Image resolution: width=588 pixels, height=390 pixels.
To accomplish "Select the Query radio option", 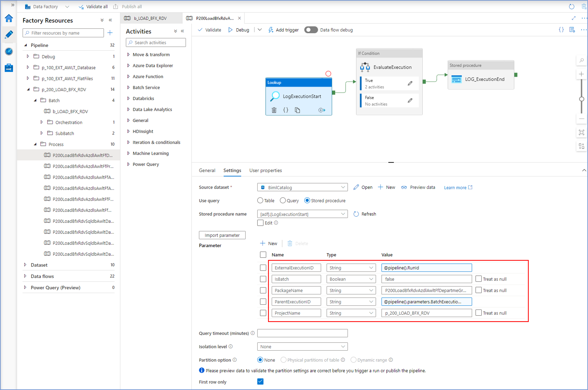I will click(x=283, y=200).
